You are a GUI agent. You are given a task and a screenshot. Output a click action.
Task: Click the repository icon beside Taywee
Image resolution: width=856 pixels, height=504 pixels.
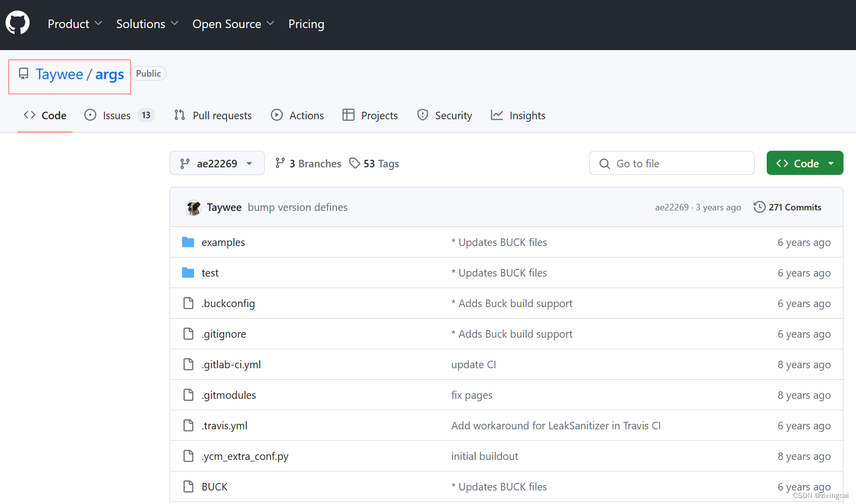tap(24, 74)
